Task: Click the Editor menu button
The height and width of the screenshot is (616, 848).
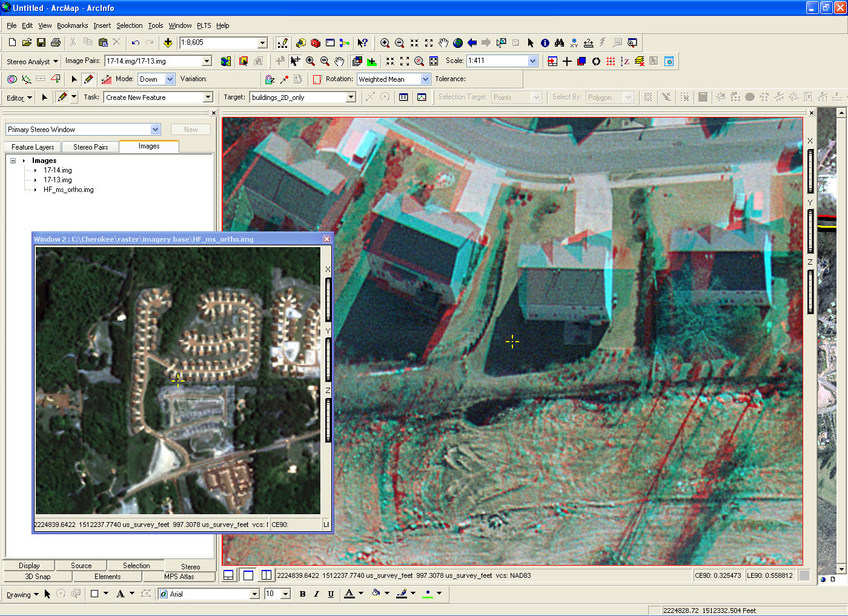Action: [19, 98]
